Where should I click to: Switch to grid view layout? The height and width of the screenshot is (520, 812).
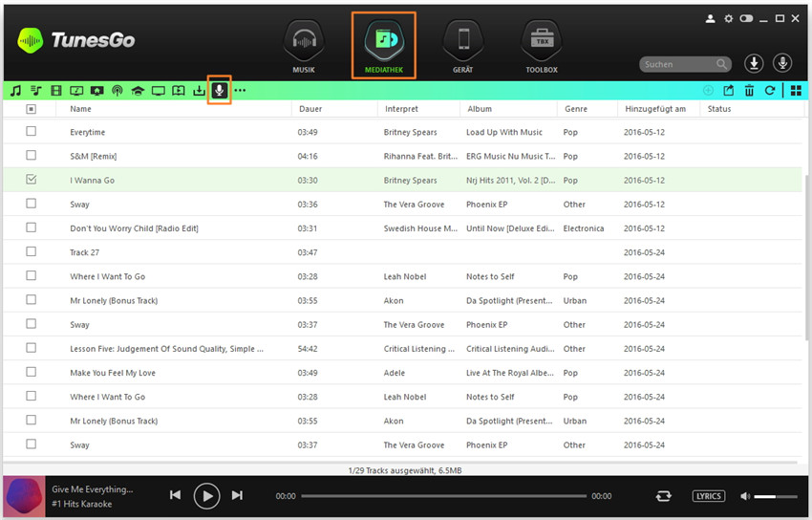[x=794, y=91]
